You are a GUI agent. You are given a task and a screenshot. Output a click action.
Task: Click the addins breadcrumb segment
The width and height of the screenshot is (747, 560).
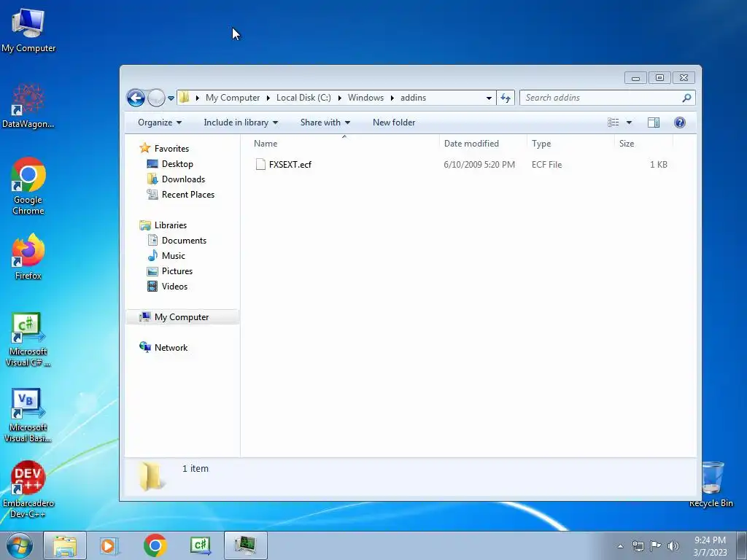pos(413,98)
